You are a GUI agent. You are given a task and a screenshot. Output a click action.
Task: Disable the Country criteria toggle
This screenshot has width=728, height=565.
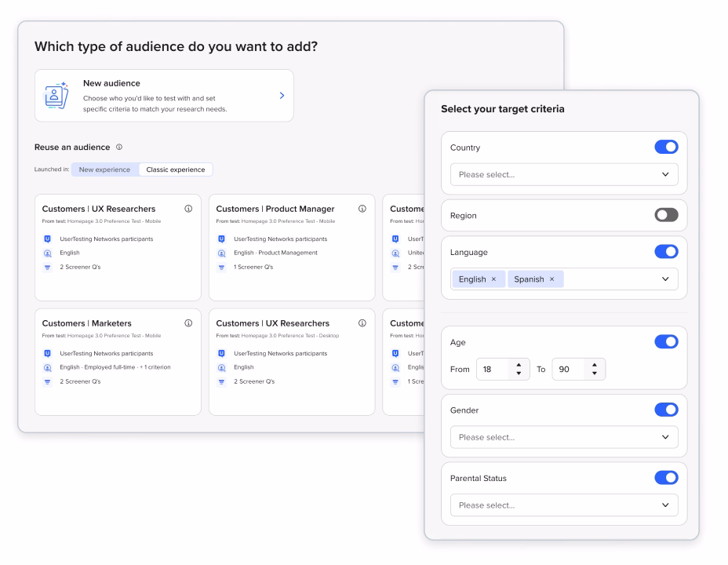[x=666, y=148]
